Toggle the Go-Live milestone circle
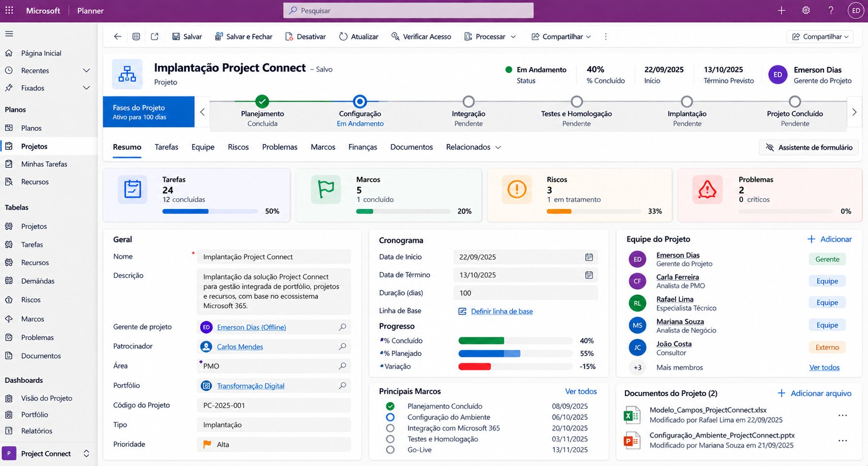 pos(390,450)
